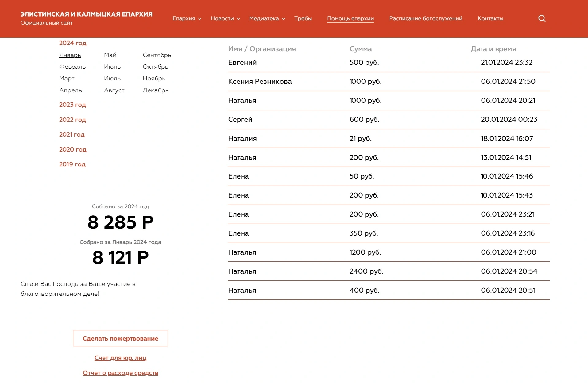Select the Январь month link
The image size is (588, 385).
pyautogui.click(x=70, y=55)
